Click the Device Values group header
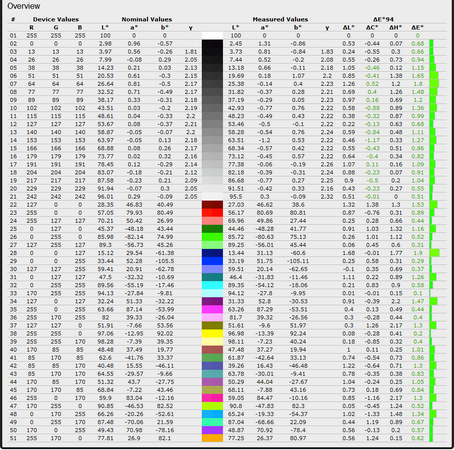The width and height of the screenshot is (454, 450). [56, 19]
